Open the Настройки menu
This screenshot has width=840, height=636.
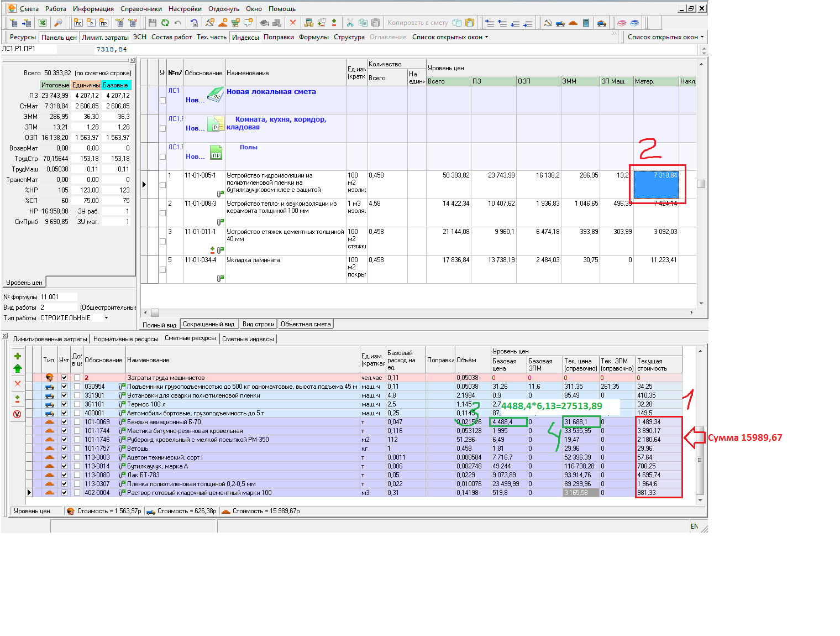coord(185,9)
